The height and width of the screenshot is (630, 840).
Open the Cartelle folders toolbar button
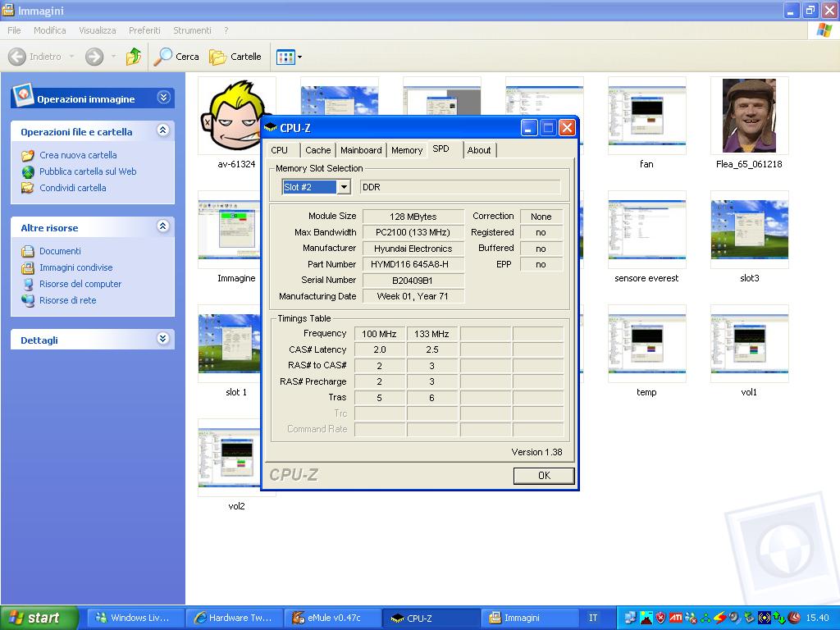[235, 57]
